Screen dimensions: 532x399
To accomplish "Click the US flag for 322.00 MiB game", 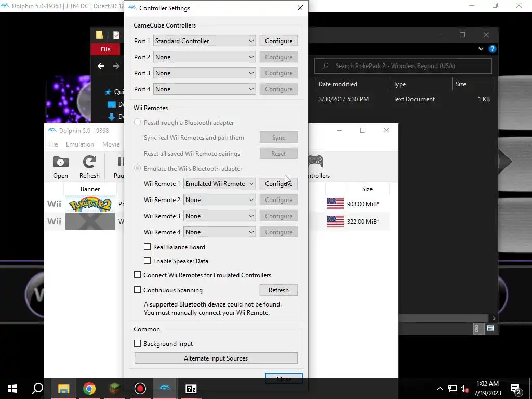I will click(x=335, y=221).
